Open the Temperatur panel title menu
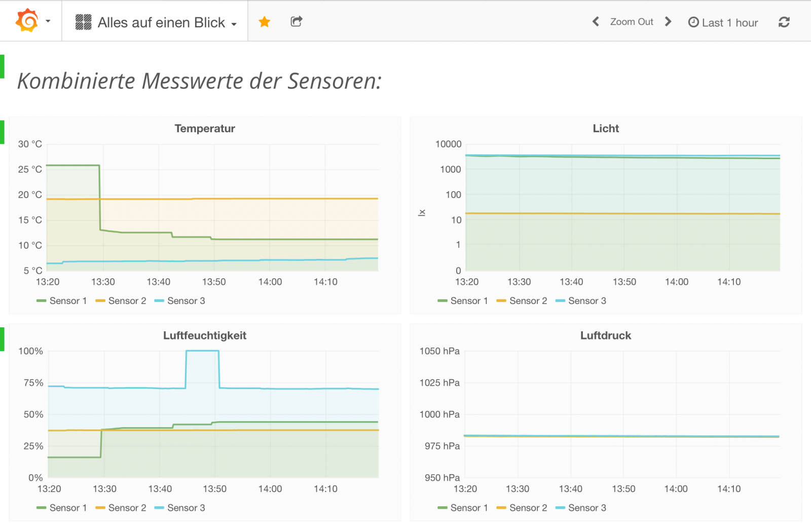Screen dimensions: 811x532 pos(205,129)
